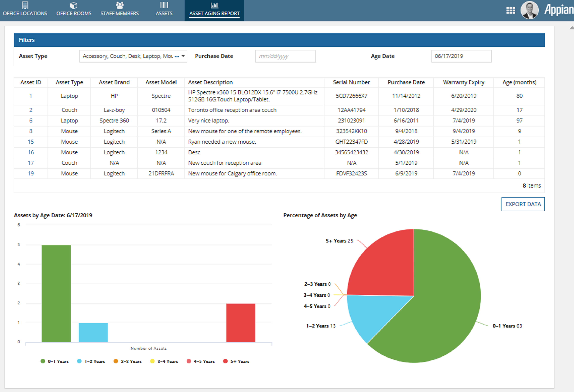574x392 pixels.
Task: Toggle the 5+ Years legend entry
Action: (x=236, y=361)
